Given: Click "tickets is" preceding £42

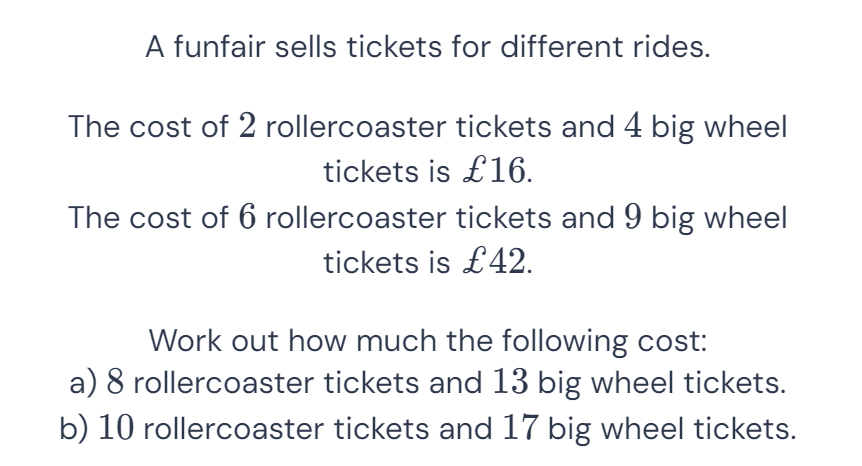Looking at the screenshot, I should 386,262.
